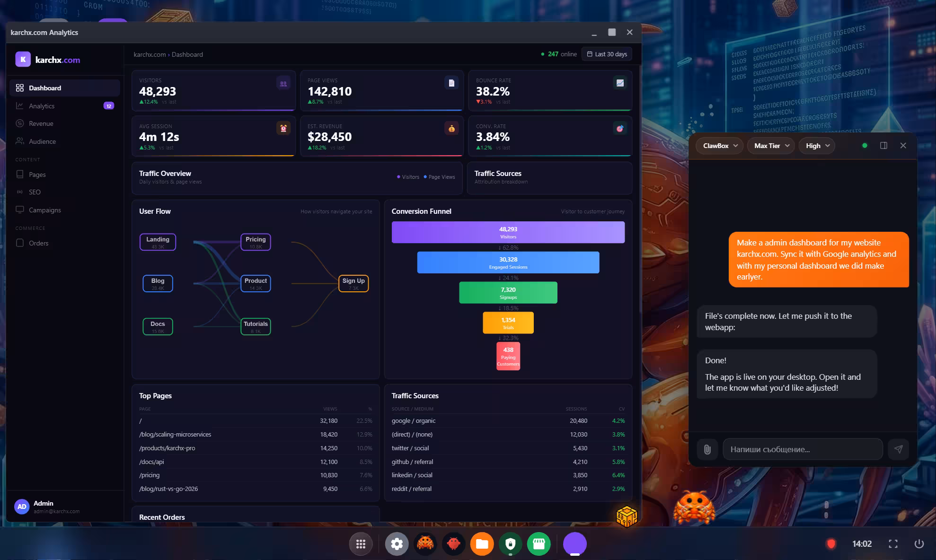Screen dimensions: 936x560
Task: Toggle the Page Views legend in Traffic Overview
Action: point(439,177)
